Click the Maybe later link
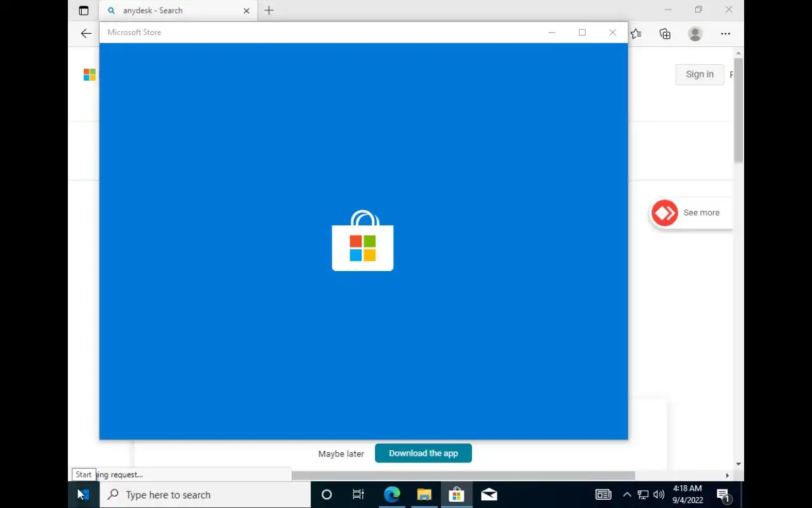 [x=341, y=453]
